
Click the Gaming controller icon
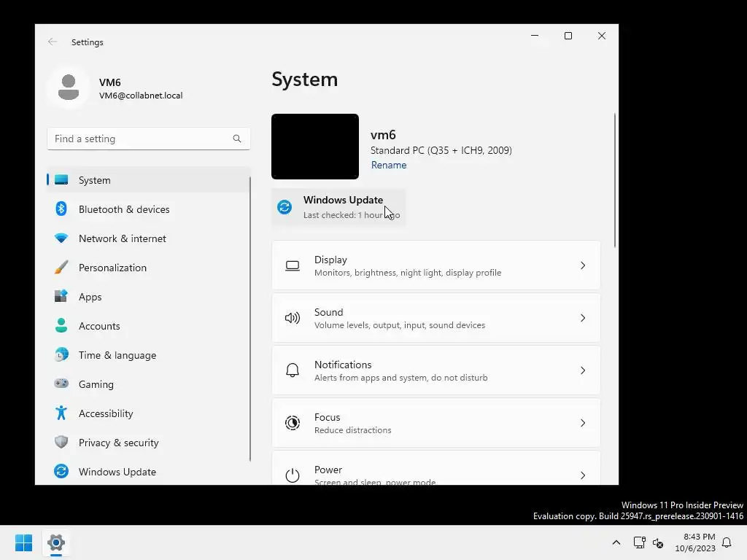click(x=61, y=384)
